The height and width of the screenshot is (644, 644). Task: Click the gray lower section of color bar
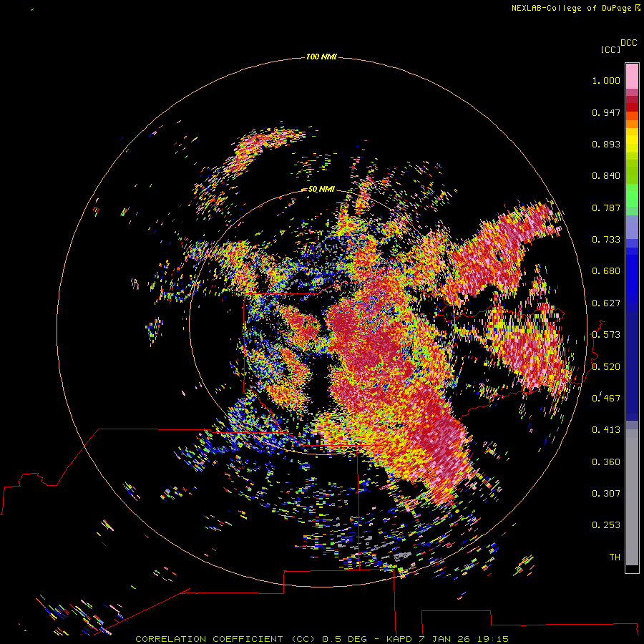tap(632, 497)
